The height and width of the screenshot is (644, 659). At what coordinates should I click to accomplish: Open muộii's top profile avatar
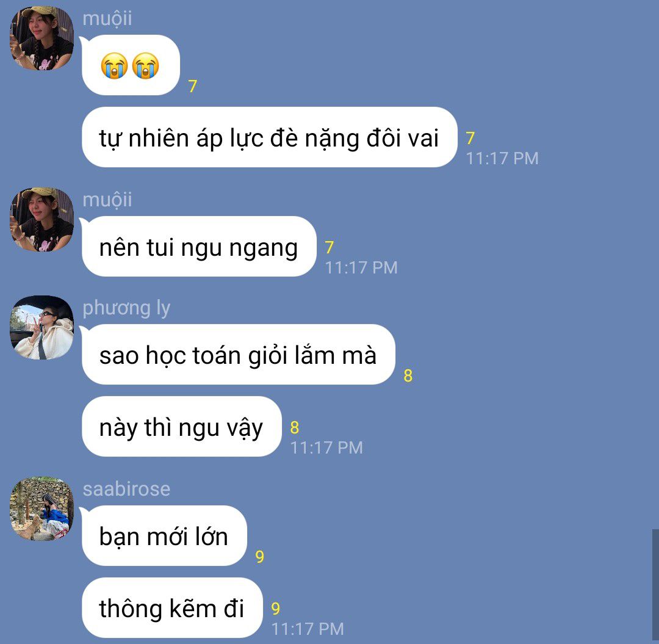pos(41,38)
